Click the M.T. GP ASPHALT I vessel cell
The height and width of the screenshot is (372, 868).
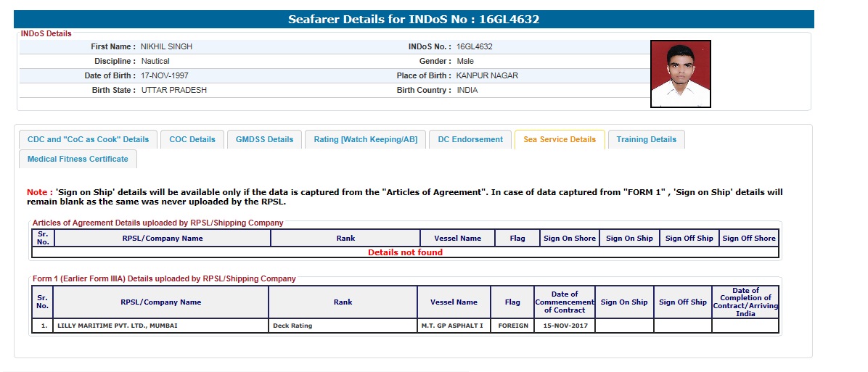pyautogui.click(x=451, y=326)
